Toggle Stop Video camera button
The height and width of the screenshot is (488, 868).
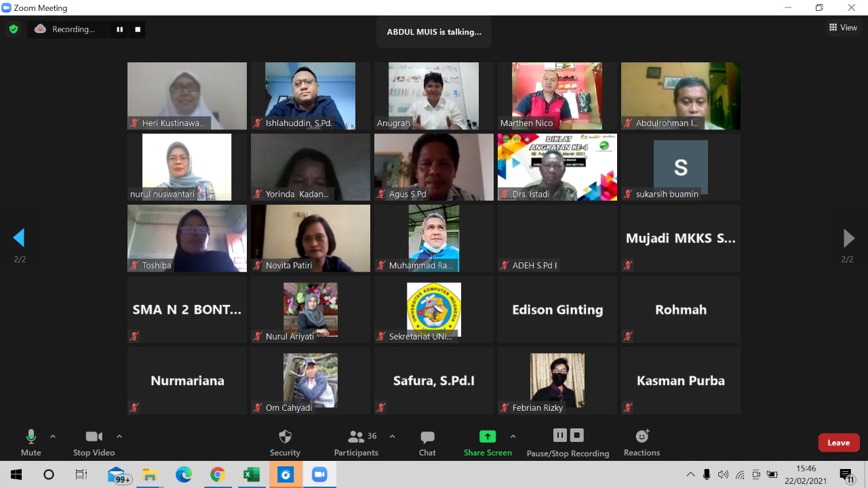94,443
